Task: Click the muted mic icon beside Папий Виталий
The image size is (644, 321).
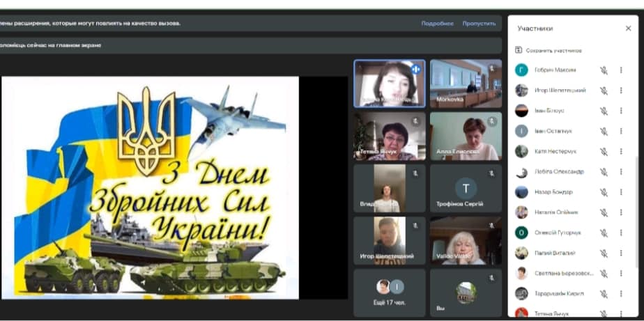Action: click(x=604, y=253)
